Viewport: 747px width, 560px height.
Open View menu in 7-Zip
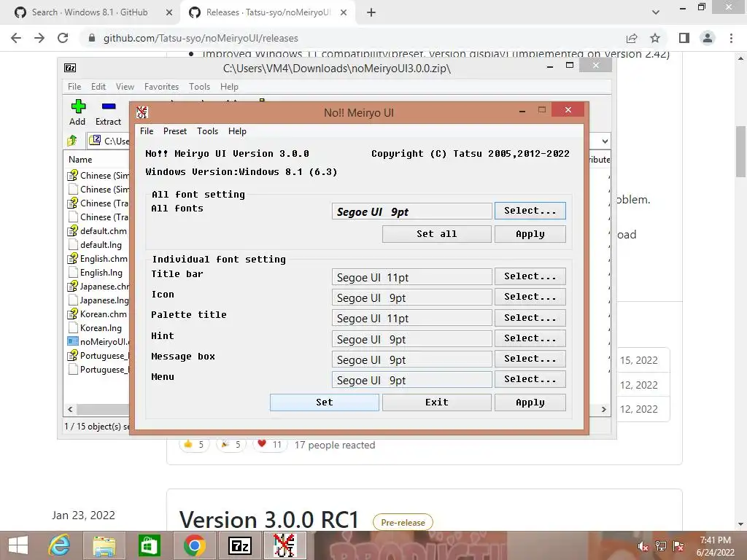[125, 87]
